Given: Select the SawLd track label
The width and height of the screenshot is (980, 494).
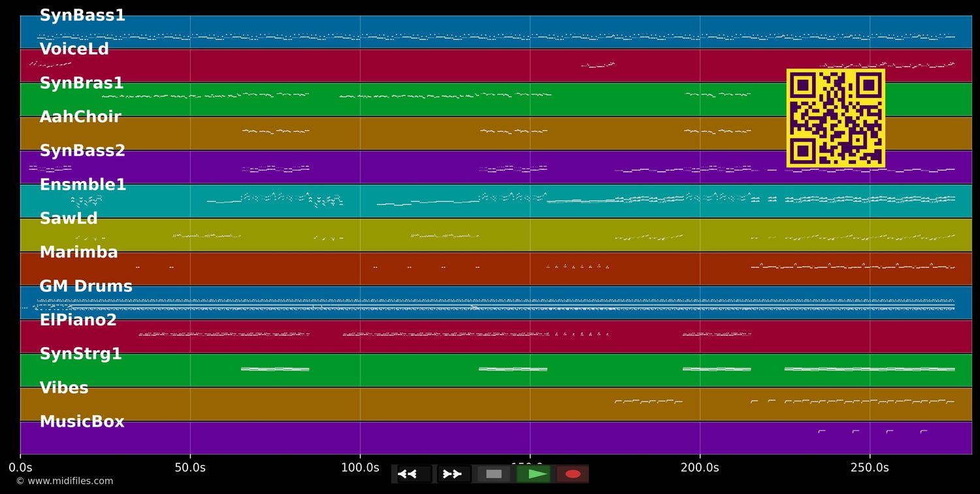Looking at the screenshot, I should click(69, 218).
